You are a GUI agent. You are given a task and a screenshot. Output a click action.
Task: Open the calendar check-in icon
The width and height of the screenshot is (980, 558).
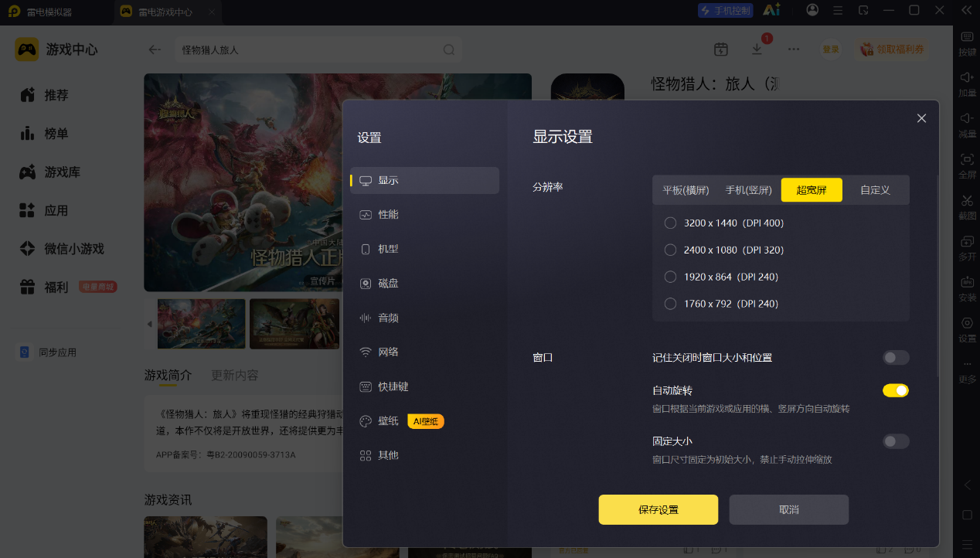[x=720, y=49]
